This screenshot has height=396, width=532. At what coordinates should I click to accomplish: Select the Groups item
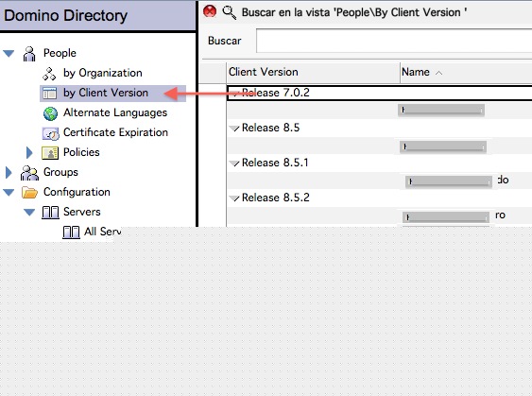60,172
